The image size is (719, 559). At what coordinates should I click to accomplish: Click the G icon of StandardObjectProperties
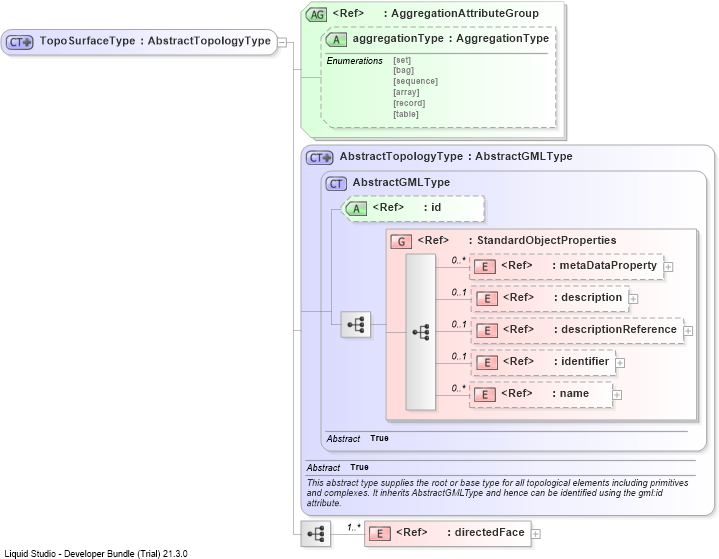click(401, 241)
